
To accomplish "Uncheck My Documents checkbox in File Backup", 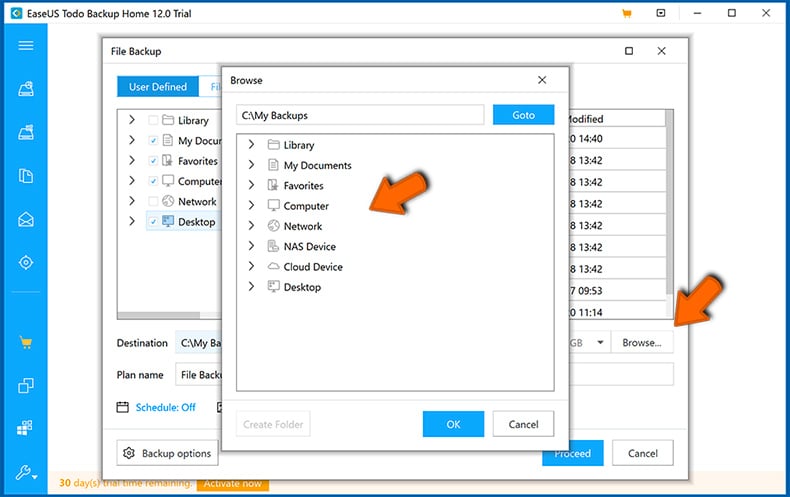I will tap(153, 141).
